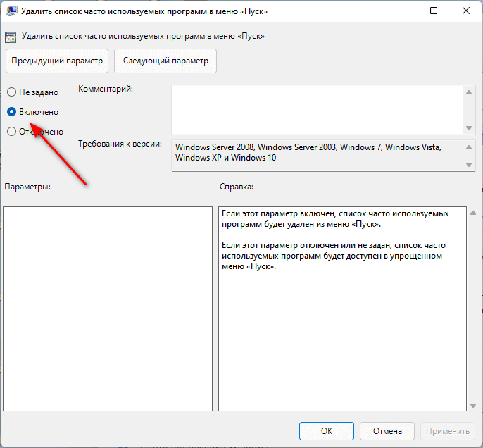Click the version requirements scroll-down arrow

(x=469, y=165)
